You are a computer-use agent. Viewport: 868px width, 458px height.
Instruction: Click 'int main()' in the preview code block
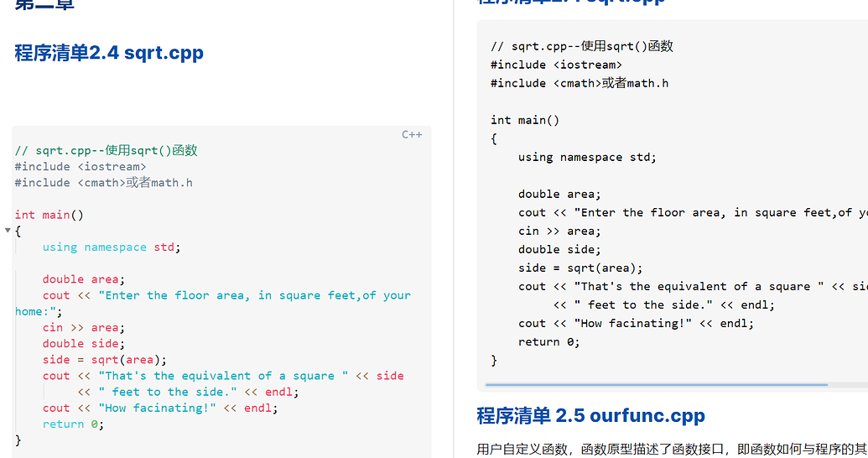click(x=525, y=120)
